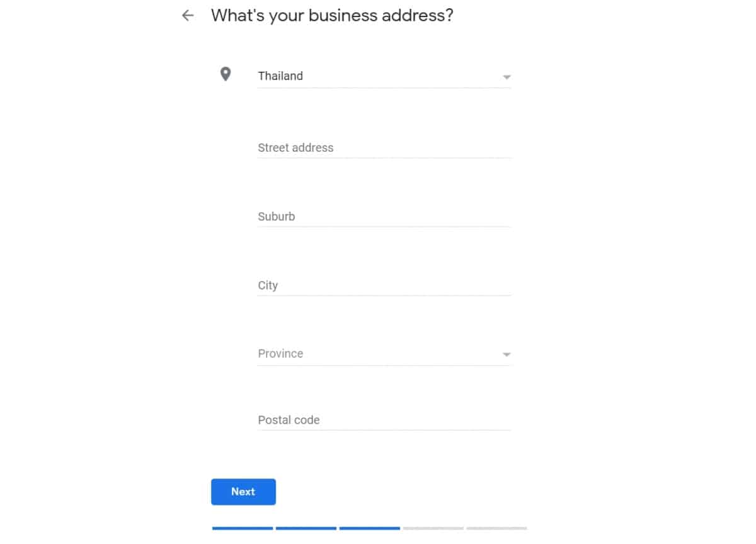Click the map pin location icon
Screen dimensions: 756x544
pos(225,75)
